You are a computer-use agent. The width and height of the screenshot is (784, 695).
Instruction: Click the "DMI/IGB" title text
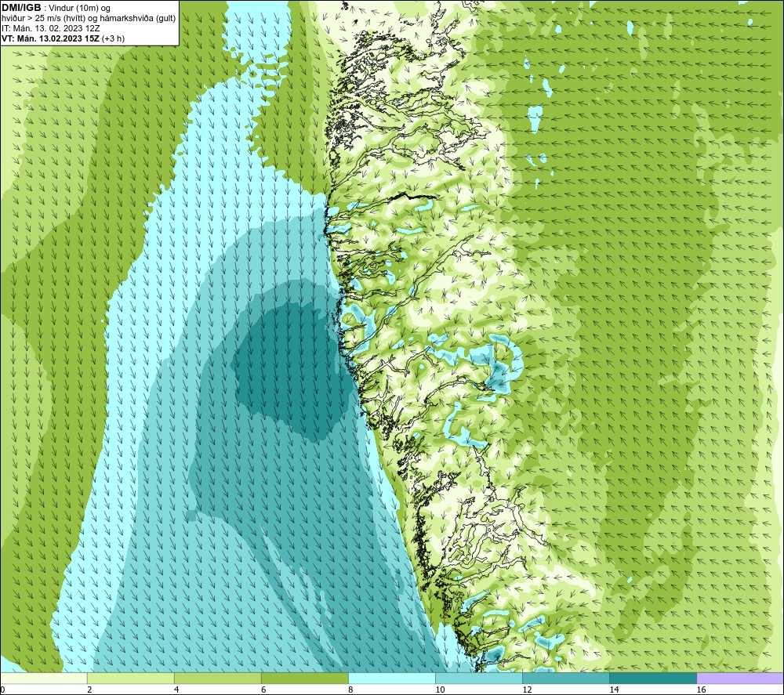tap(21, 8)
